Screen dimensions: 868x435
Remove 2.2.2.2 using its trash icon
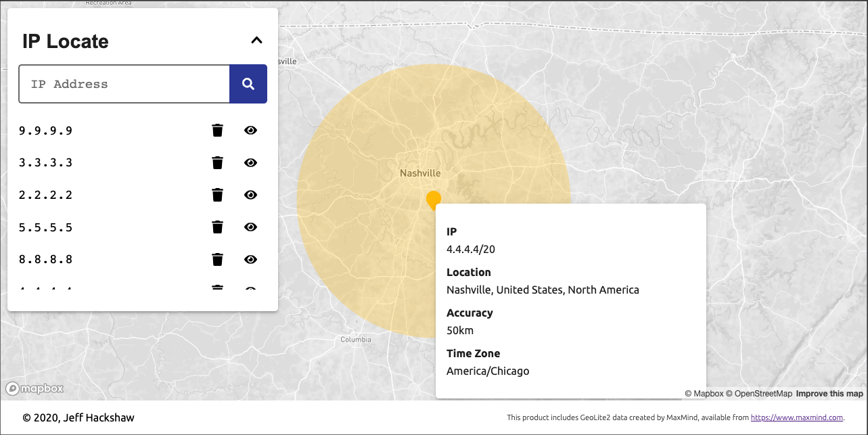pyautogui.click(x=217, y=196)
